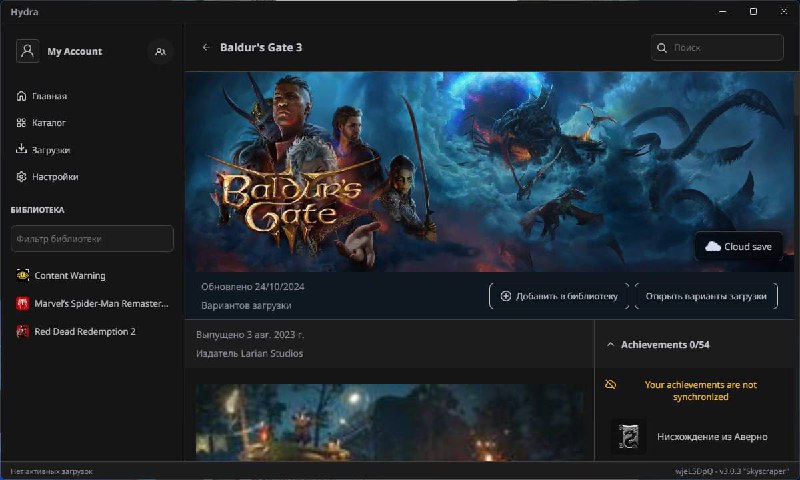The image size is (800, 480).
Task: Click the unsynchronized achievements warning icon
Action: [611, 384]
